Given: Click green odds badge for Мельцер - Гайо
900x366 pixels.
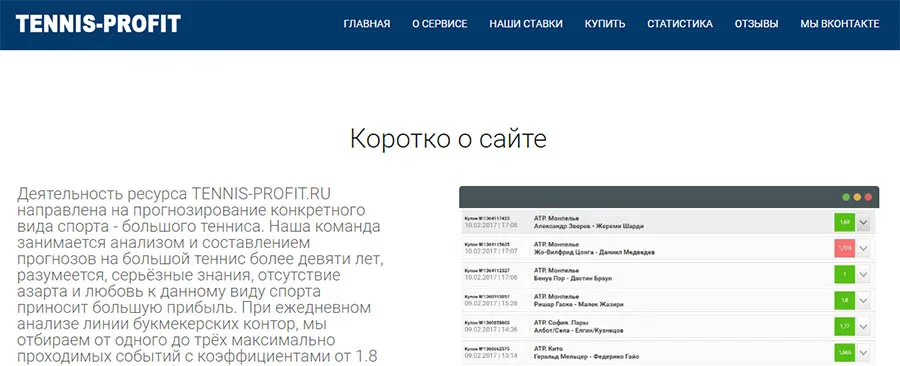Looking at the screenshot, I should tap(844, 352).
